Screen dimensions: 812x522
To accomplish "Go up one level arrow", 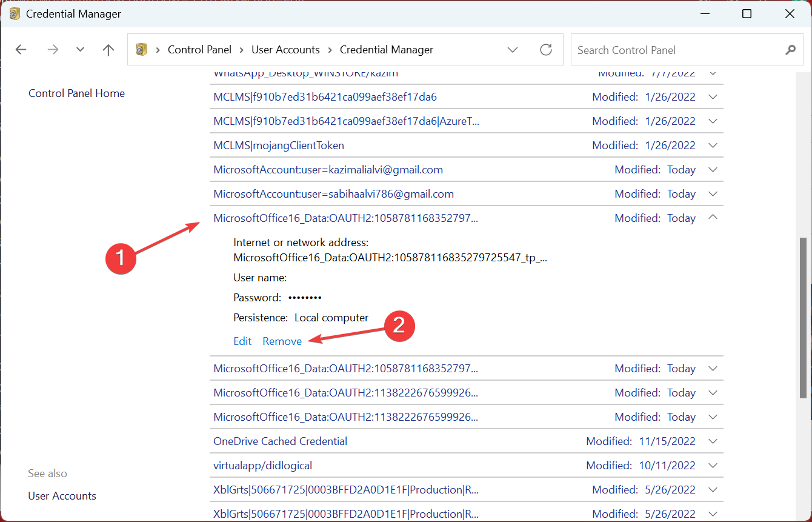I will pos(108,50).
